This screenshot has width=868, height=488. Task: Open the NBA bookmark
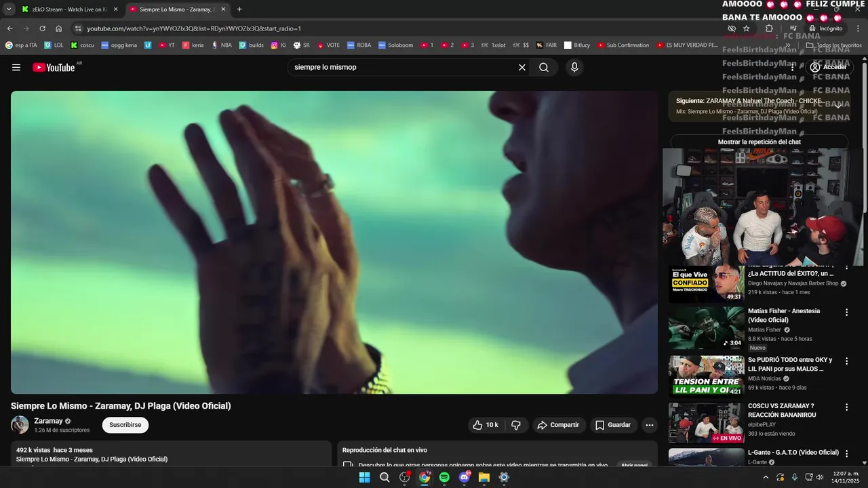[221, 45]
